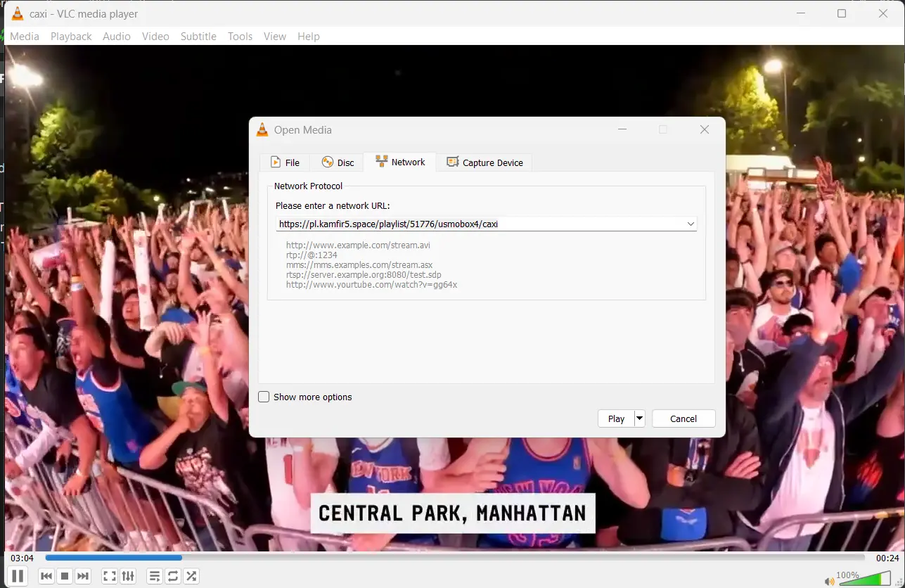Open extended settings and effects
This screenshot has height=588, width=905.
tap(128, 576)
